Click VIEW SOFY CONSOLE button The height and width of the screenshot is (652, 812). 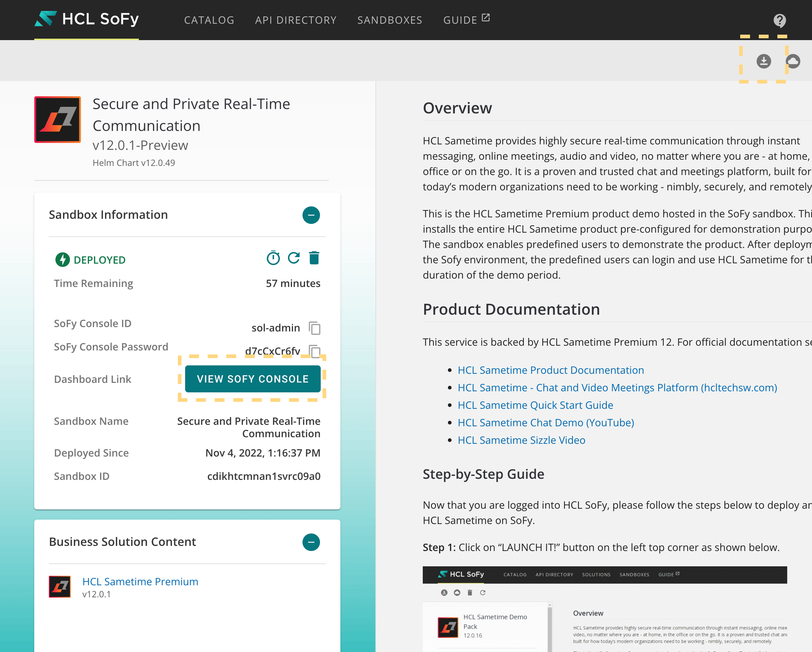[x=253, y=379]
